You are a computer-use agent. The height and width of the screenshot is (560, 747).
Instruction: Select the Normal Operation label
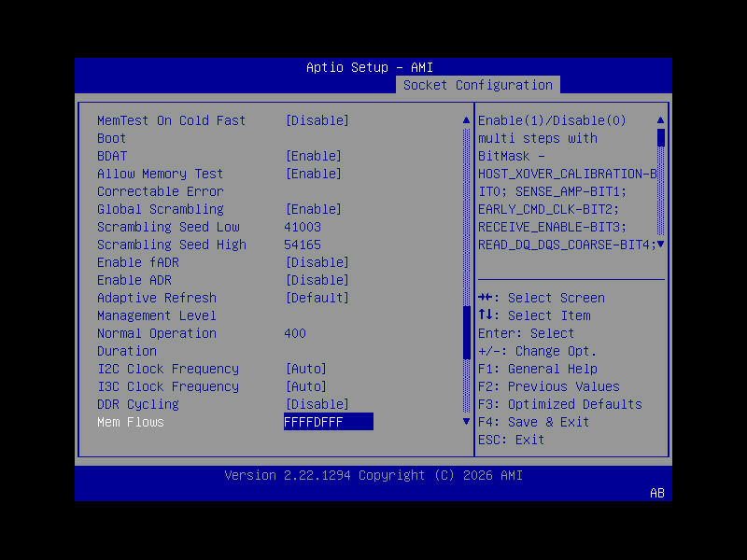[157, 333]
